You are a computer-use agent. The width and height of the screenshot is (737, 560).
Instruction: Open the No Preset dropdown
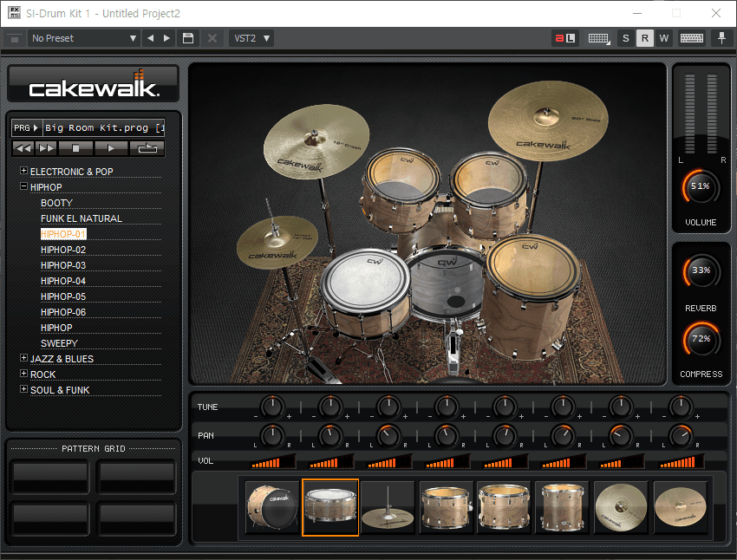pos(82,37)
